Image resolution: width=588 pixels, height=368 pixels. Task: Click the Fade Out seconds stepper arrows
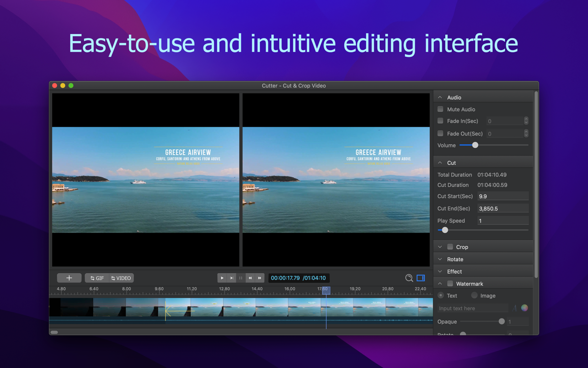pyautogui.click(x=526, y=134)
